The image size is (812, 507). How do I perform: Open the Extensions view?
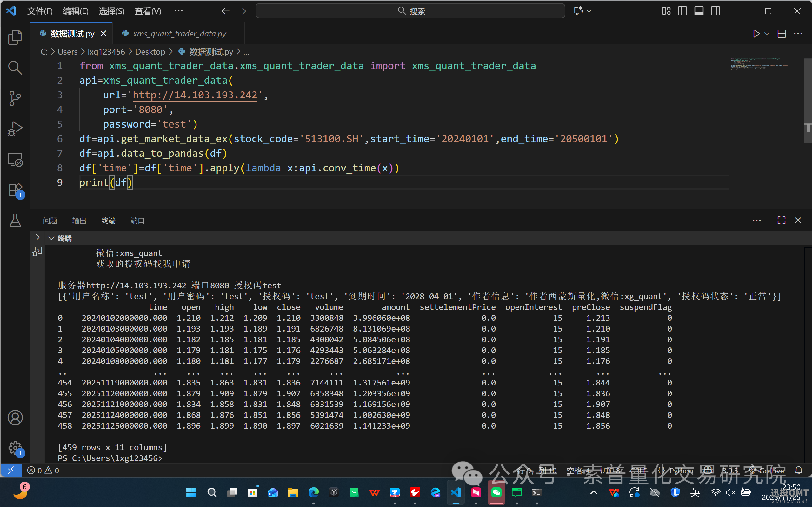click(15, 190)
